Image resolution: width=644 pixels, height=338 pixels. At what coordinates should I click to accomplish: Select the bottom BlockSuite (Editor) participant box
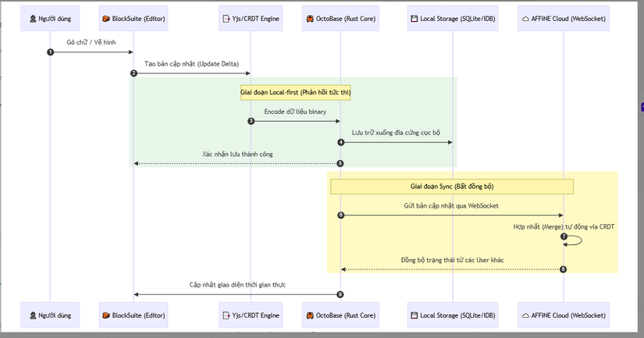tap(133, 315)
